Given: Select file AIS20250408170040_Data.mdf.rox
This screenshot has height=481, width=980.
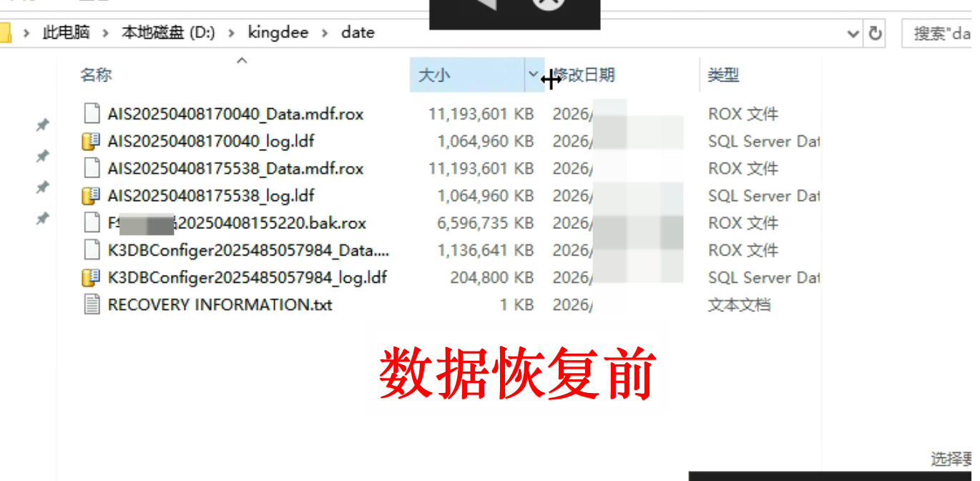Looking at the screenshot, I should tap(235, 114).
